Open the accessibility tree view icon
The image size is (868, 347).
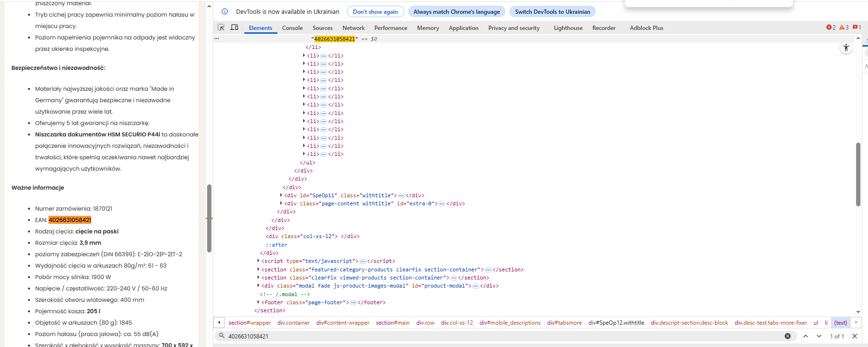tap(846, 48)
